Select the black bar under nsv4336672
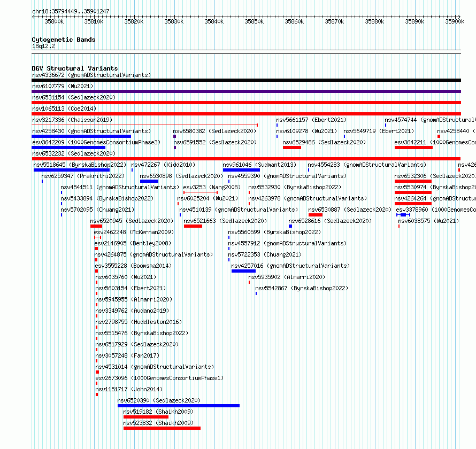 [x=246, y=80]
